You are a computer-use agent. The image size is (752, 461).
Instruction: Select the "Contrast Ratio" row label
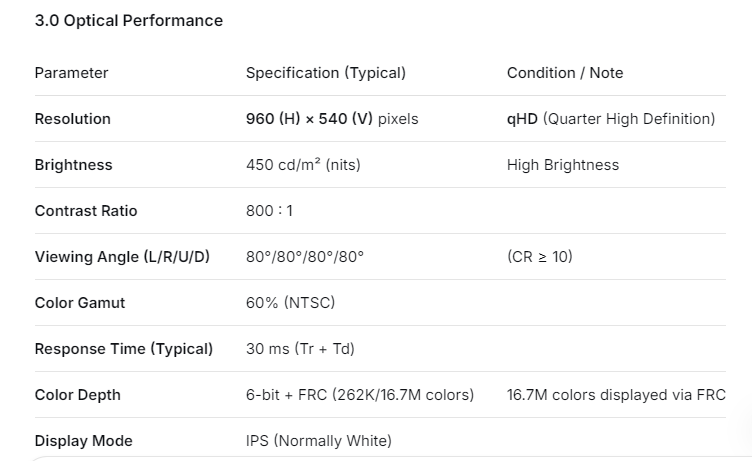point(86,211)
